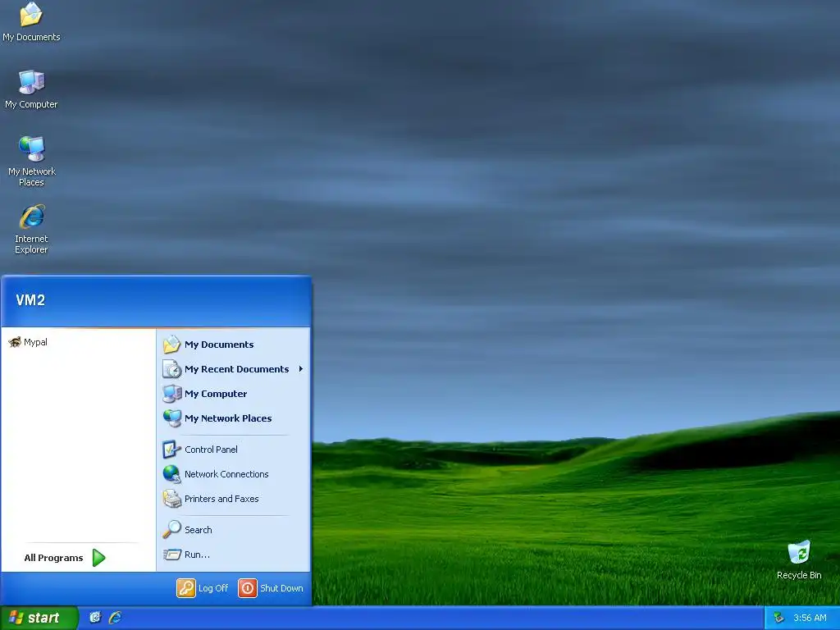Open My Documents in Start menu
This screenshot has width=840, height=630.
[235, 345]
